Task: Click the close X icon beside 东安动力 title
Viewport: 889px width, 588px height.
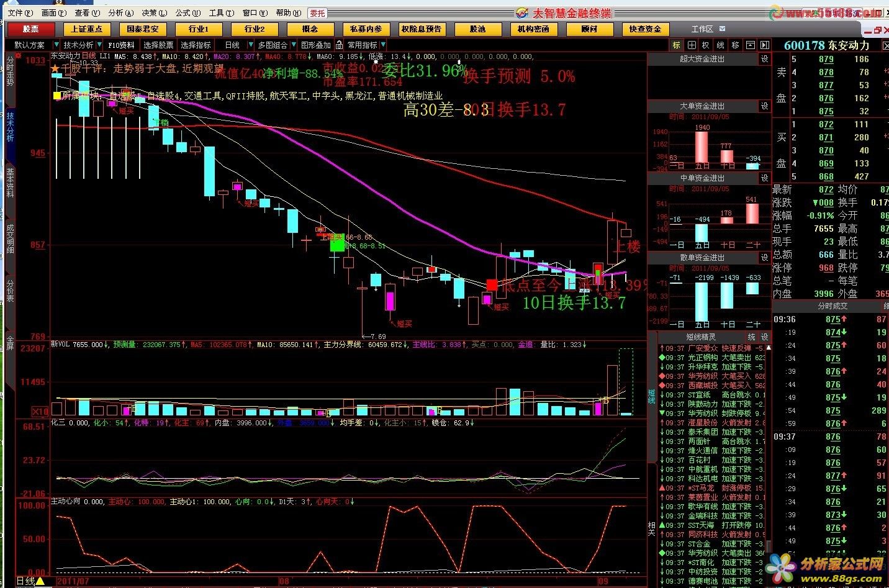Action: coord(885,45)
